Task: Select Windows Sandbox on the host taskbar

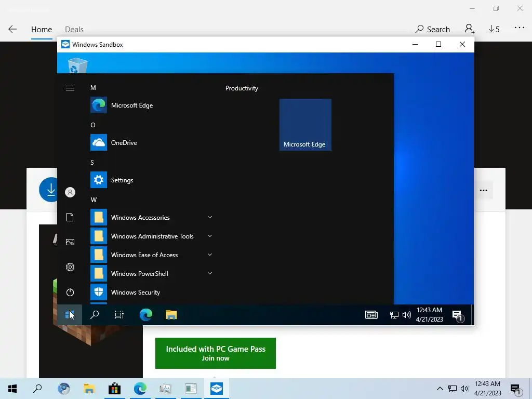Action: coord(217,389)
